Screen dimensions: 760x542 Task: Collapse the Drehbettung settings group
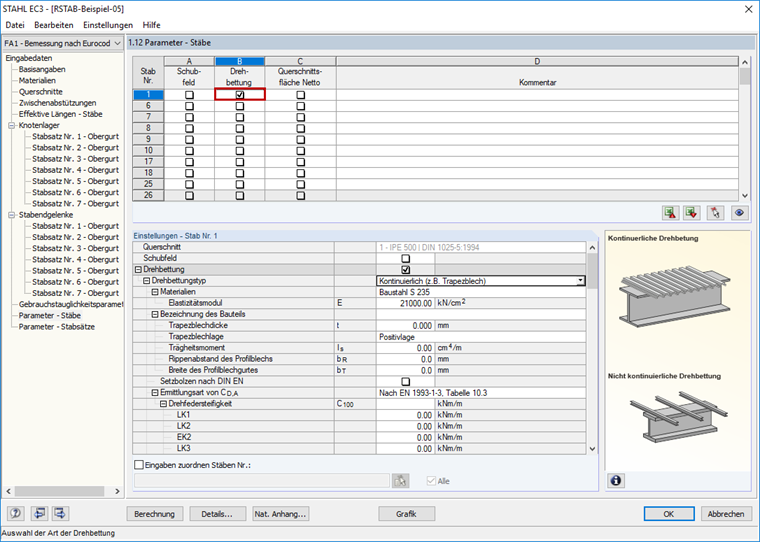tap(138, 270)
